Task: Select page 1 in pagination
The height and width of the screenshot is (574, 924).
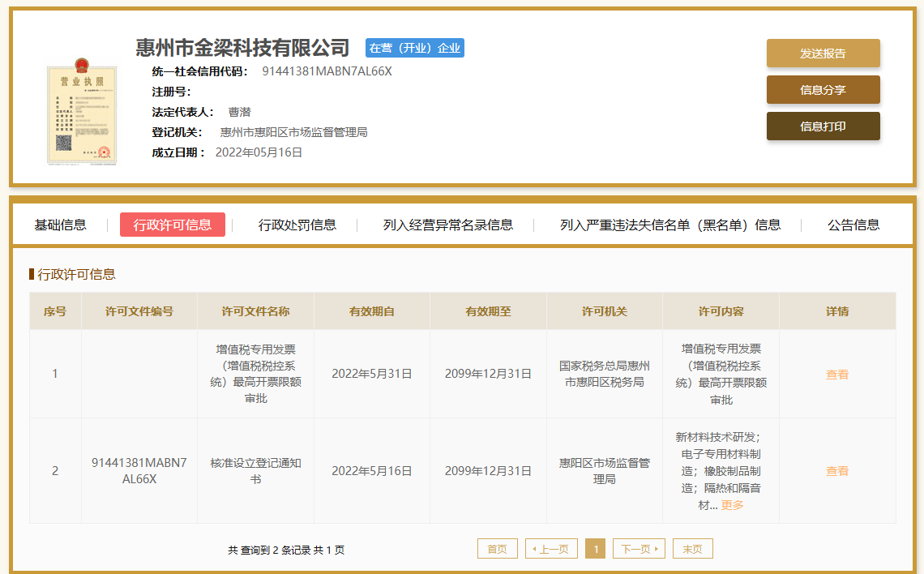Action: (595, 549)
